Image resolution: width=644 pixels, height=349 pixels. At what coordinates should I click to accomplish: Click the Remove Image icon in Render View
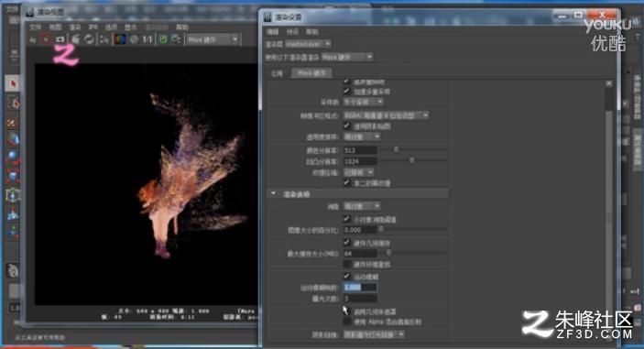(x=176, y=39)
